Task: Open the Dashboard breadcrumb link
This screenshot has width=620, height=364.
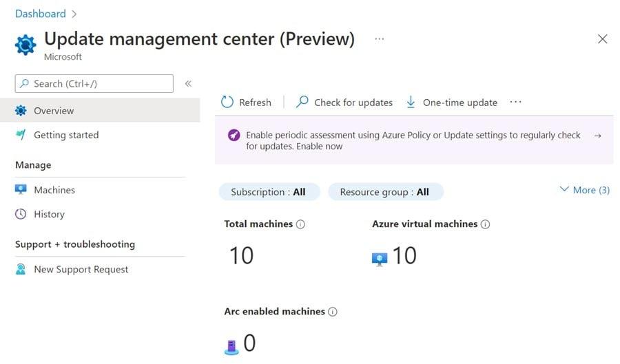Action: coord(41,14)
